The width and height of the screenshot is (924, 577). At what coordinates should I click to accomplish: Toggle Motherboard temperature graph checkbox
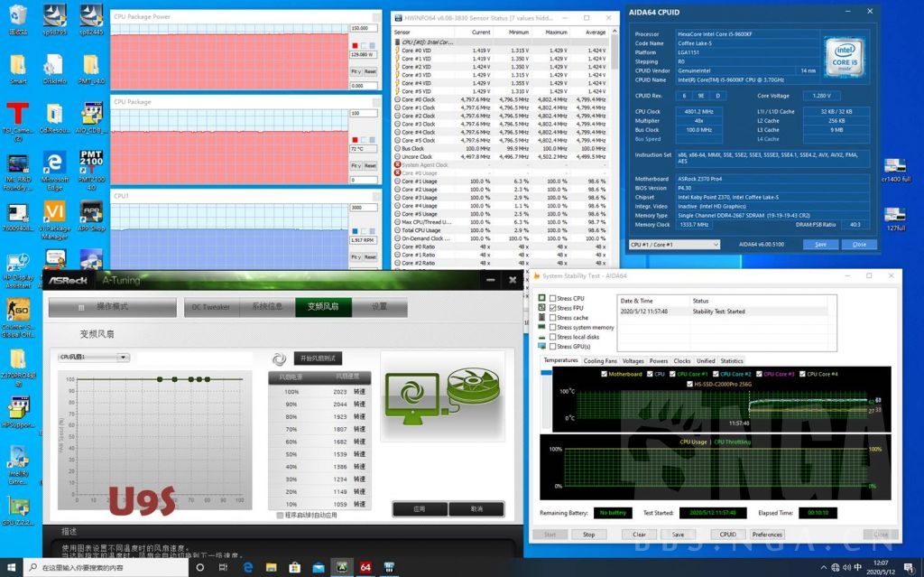[x=604, y=374]
